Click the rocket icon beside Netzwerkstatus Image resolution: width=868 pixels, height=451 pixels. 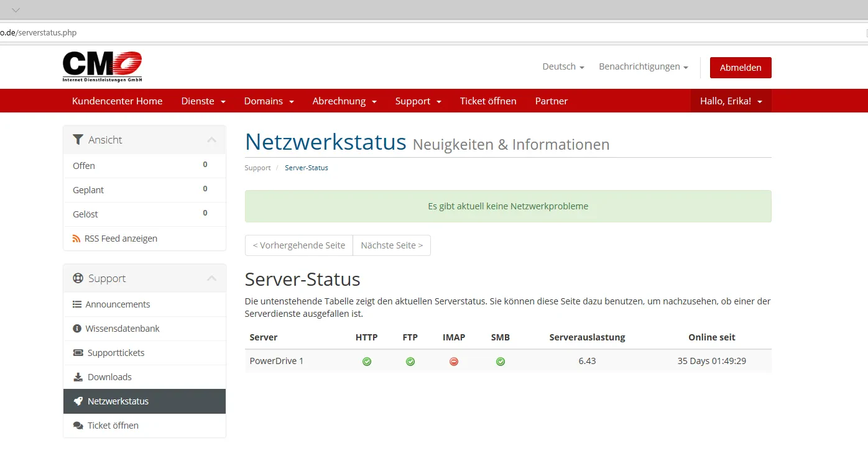78,401
